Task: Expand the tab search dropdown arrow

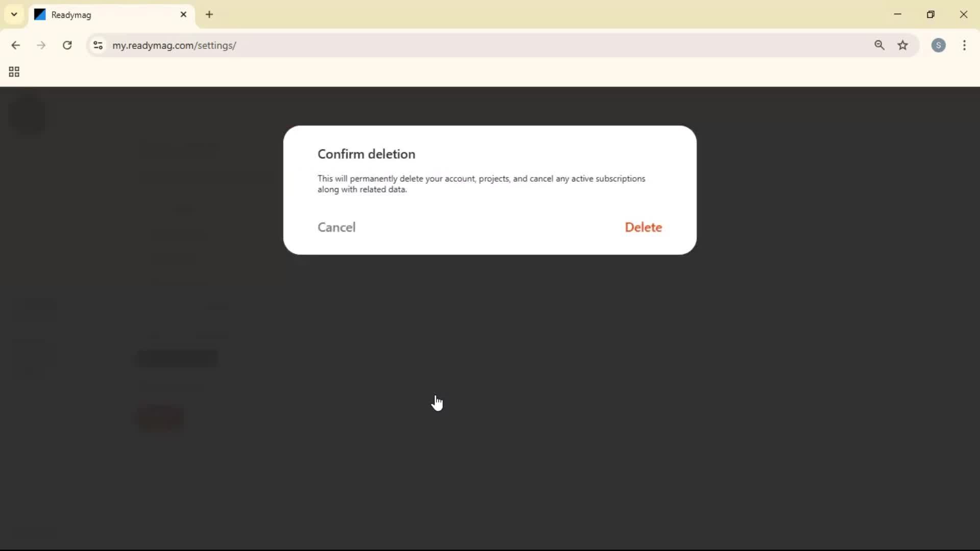Action: 14,14
